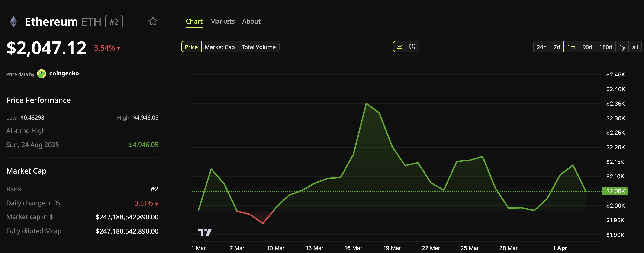Image resolution: width=644 pixels, height=253 pixels.
Task: Click the #2 rank badge
Action: 114,22
